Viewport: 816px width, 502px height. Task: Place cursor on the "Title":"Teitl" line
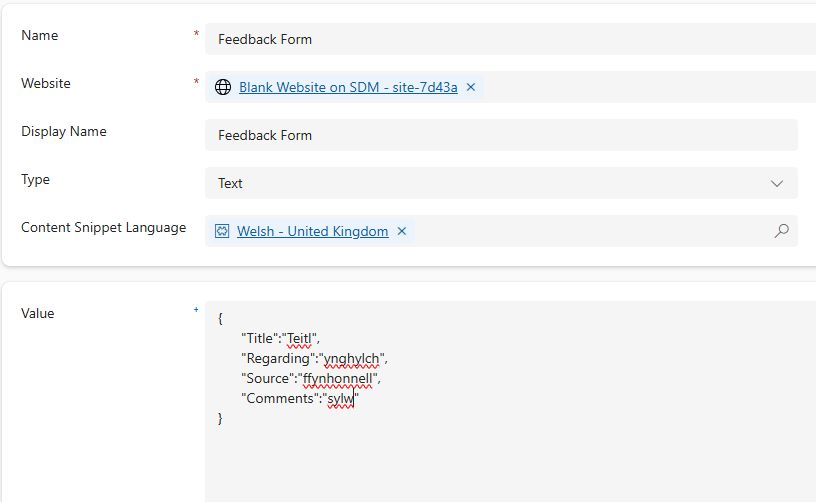pyautogui.click(x=280, y=339)
